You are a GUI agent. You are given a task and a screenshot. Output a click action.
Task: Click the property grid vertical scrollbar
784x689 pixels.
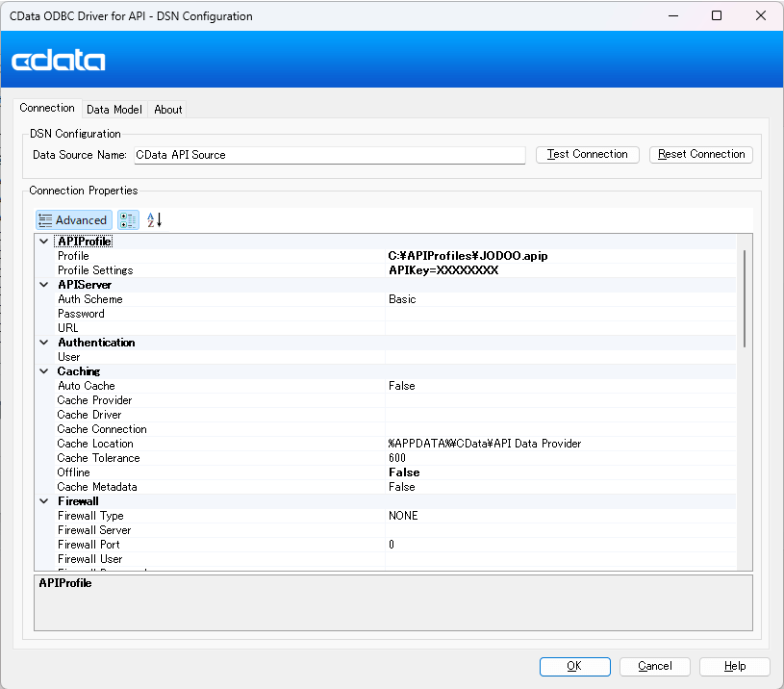pos(745,298)
